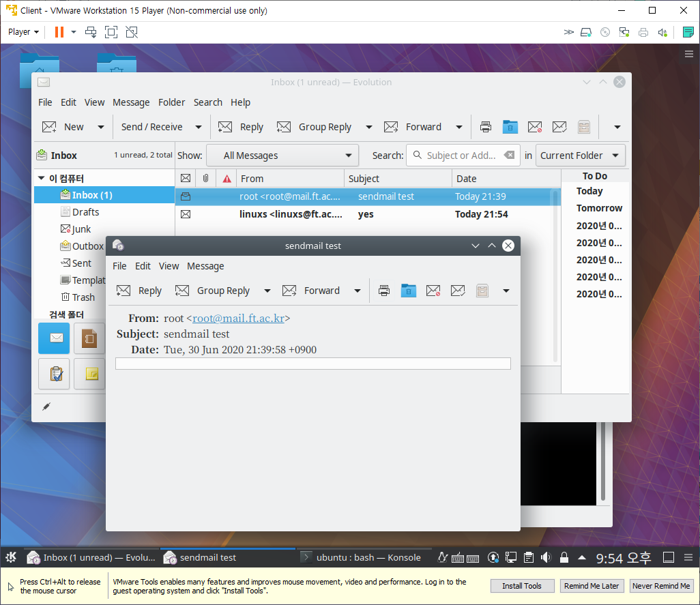Click the print icon in the Inbox toolbar

pyautogui.click(x=485, y=127)
